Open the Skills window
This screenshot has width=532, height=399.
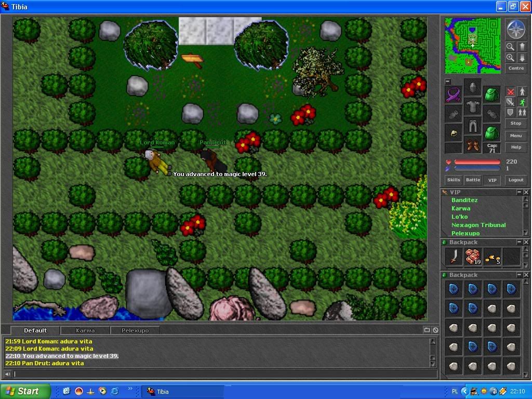[x=453, y=180]
